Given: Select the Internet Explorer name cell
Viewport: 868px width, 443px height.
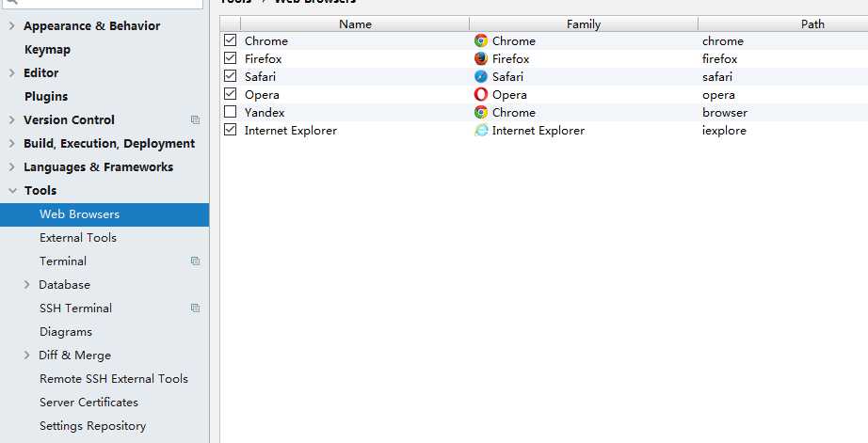Looking at the screenshot, I should (355, 131).
